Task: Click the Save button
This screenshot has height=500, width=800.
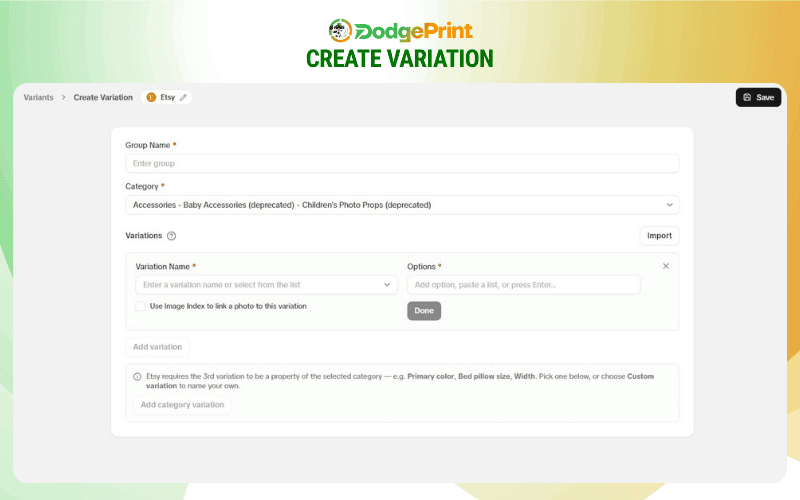Action: click(x=758, y=97)
